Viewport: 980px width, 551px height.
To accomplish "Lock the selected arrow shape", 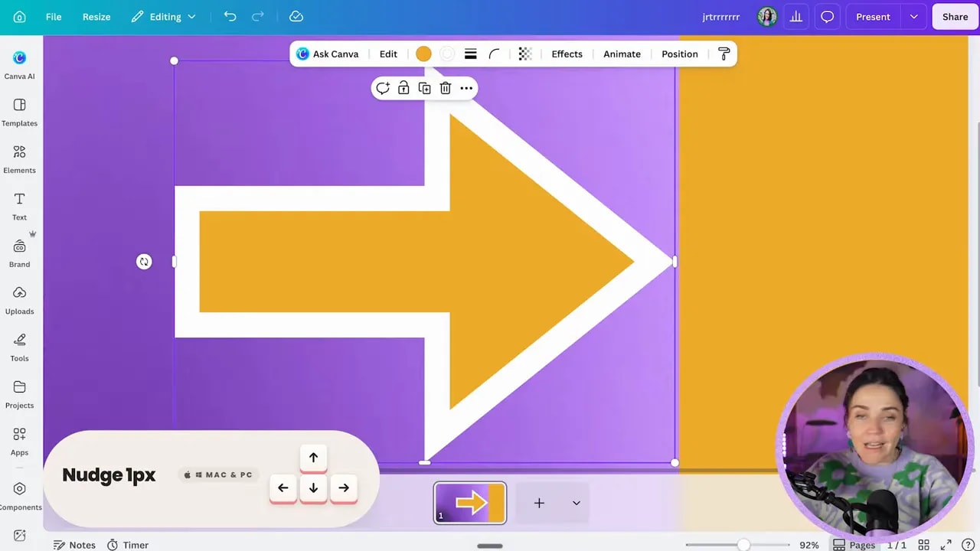I will click(403, 88).
